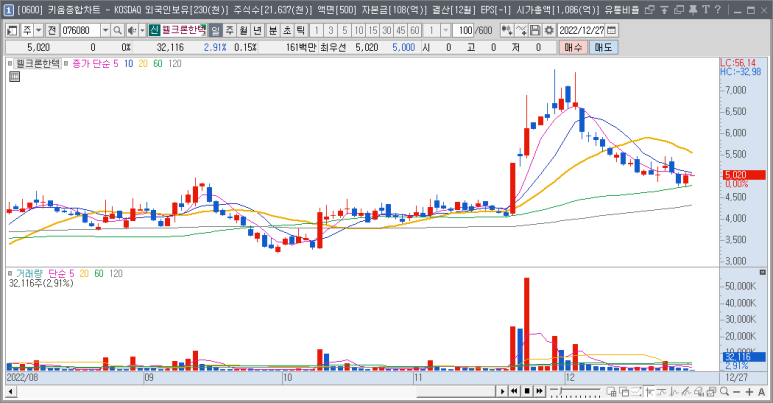Click the A auto-scale icon at bottom right
The height and width of the screenshot is (403, 773).
[762, 392]
